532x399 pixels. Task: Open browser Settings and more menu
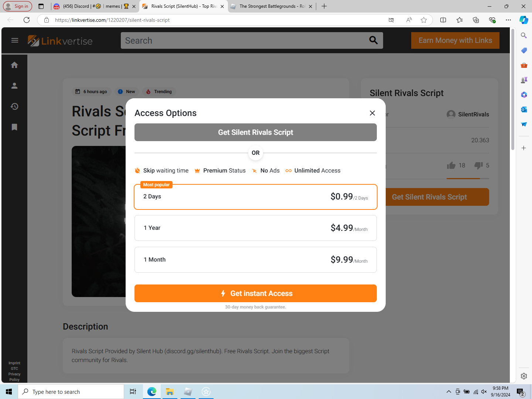click(508, 20)
